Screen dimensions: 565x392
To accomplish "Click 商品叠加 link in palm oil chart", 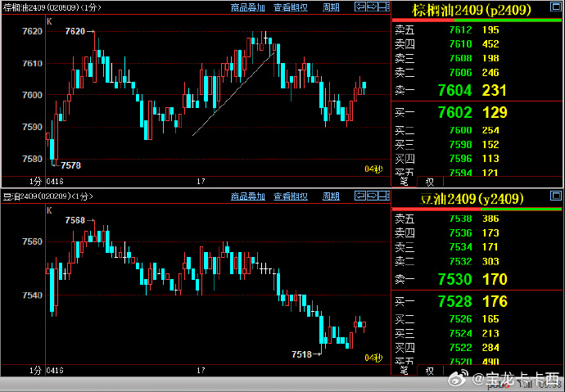I will point(247,7).
